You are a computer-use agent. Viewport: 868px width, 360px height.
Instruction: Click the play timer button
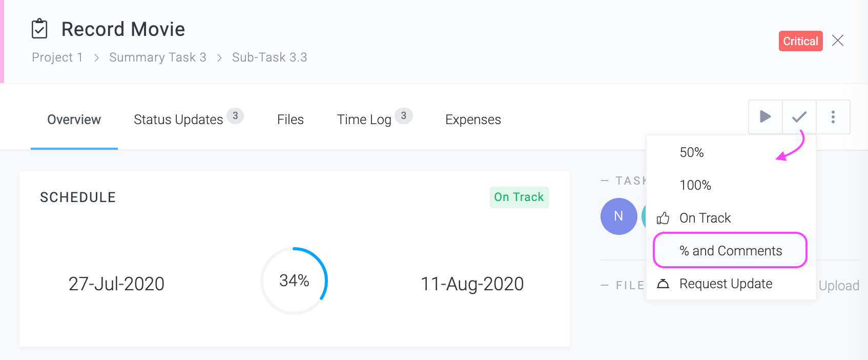(765, 117)
